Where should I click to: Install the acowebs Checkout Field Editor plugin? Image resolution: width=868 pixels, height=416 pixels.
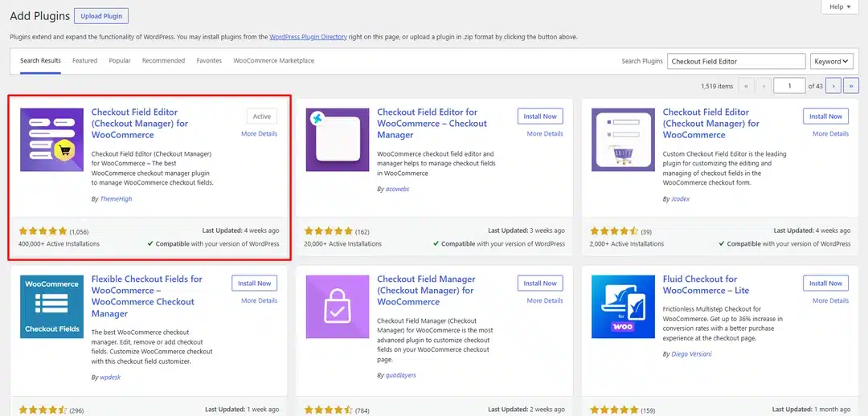[x=540, y=116]
